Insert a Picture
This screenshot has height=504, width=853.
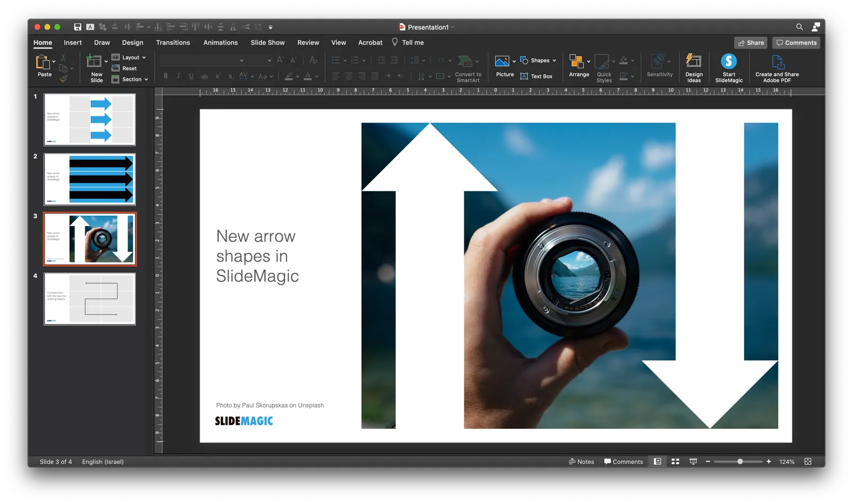point(504,66)
